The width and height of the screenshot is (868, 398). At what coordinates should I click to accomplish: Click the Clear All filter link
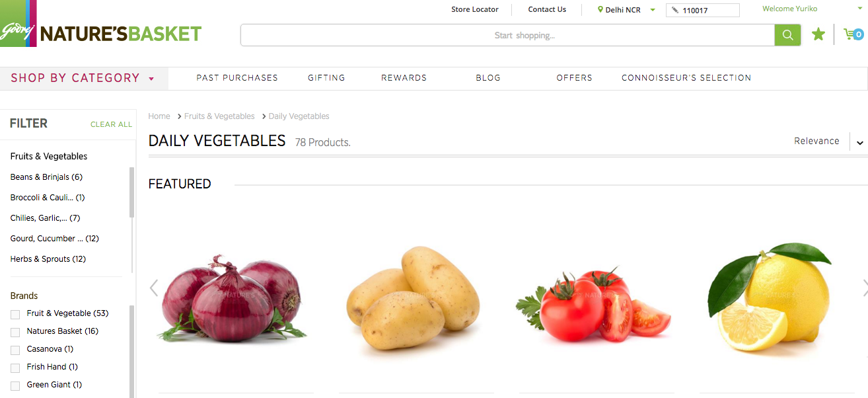pyautogui.click(x=111, y=124)
